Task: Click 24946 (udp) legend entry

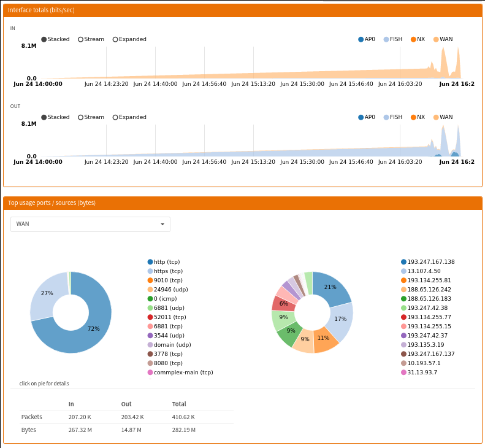Action: [x=167, y=290]
